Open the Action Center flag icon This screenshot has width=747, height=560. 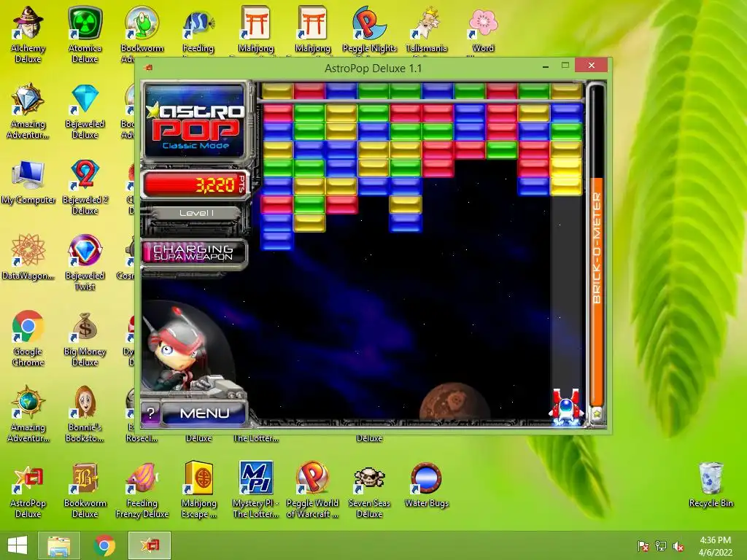[x=643, y=546]
